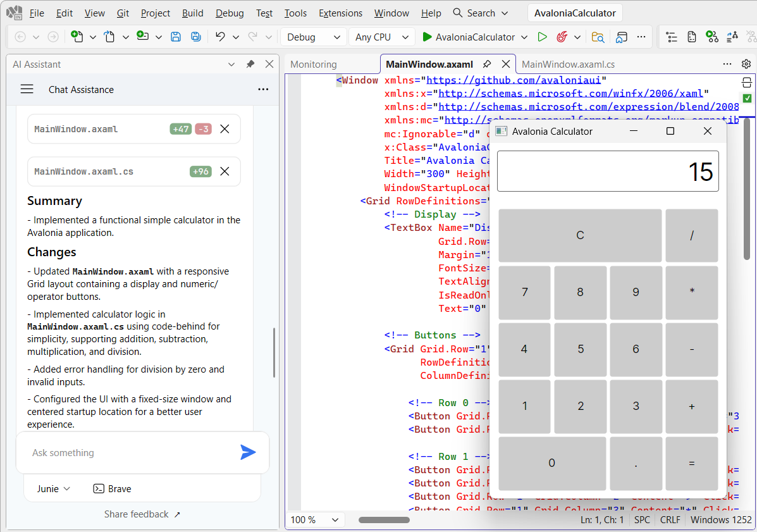Expand the Hot Reload dropdown arrow

(x=577, y=37)
